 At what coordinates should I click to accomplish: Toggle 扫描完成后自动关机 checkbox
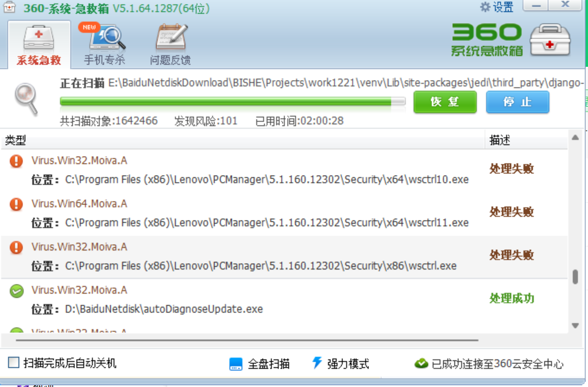point(14,362)
